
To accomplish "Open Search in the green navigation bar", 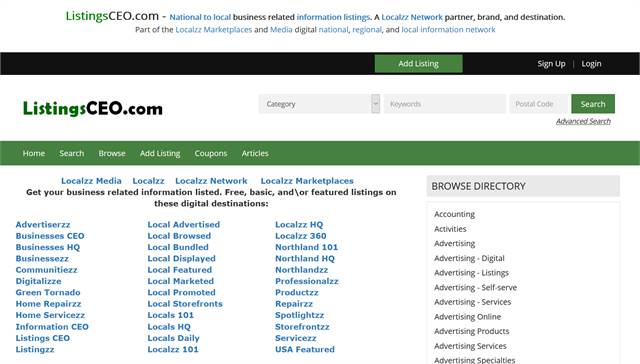I will 71,153.
